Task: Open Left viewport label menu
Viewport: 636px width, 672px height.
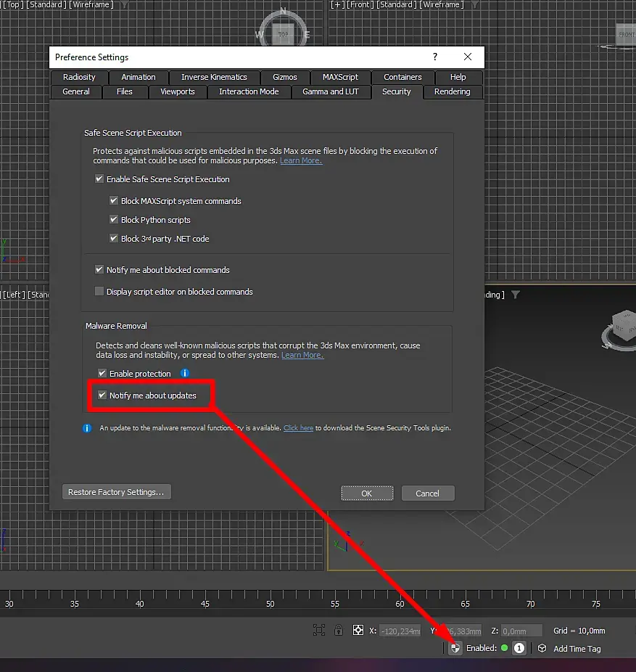Action: (13, 295)
